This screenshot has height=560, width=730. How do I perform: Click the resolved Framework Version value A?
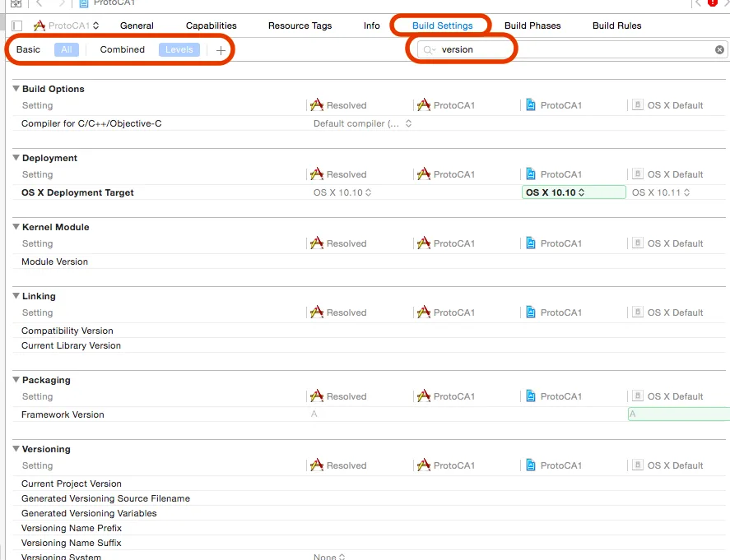(x=314, y=414)
